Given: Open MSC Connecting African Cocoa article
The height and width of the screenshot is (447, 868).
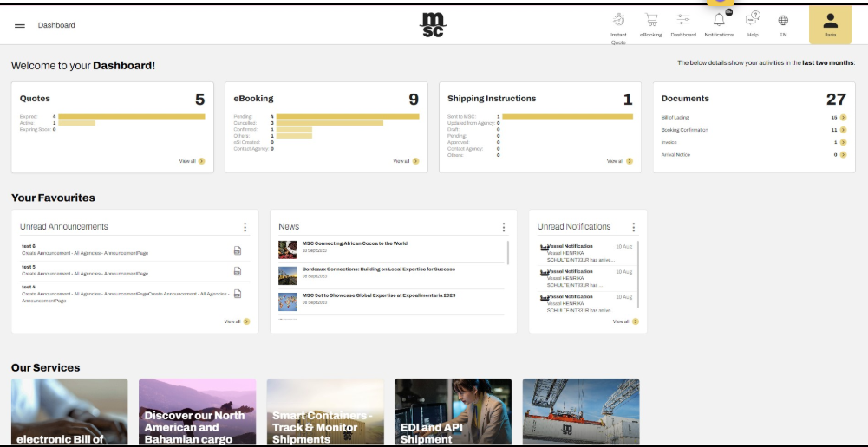Looking at the screenshot, I should click(355, 243).
